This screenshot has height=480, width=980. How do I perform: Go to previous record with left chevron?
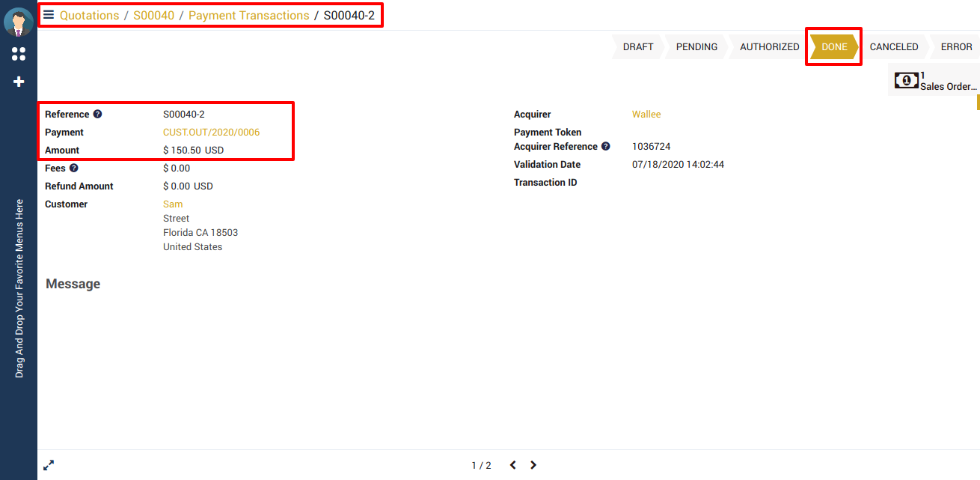click(x=513, y=465)
